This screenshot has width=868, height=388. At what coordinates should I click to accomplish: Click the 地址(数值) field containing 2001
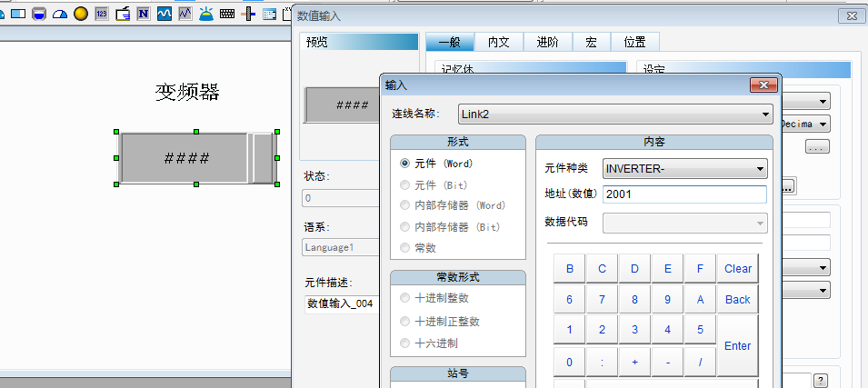coord(684,194)
